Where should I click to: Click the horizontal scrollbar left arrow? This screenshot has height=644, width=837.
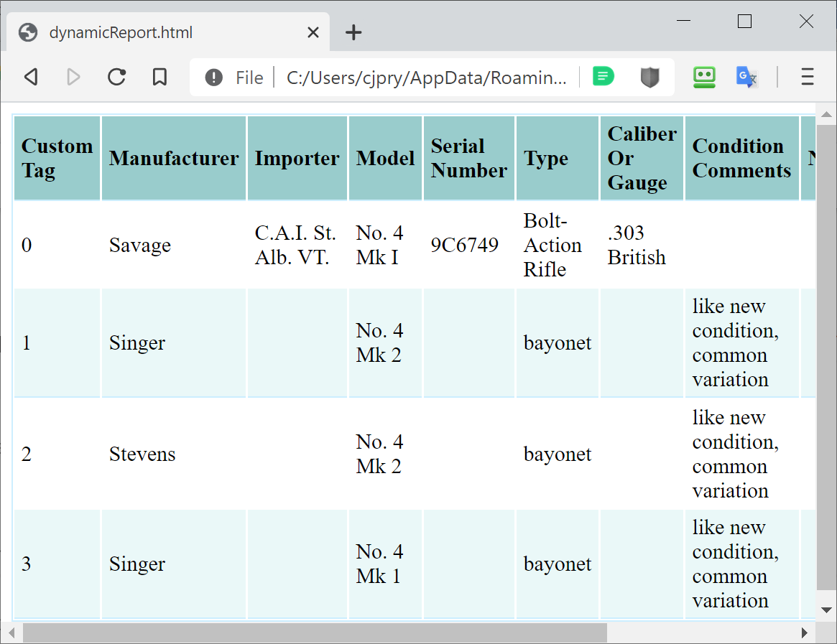(11, 633)
